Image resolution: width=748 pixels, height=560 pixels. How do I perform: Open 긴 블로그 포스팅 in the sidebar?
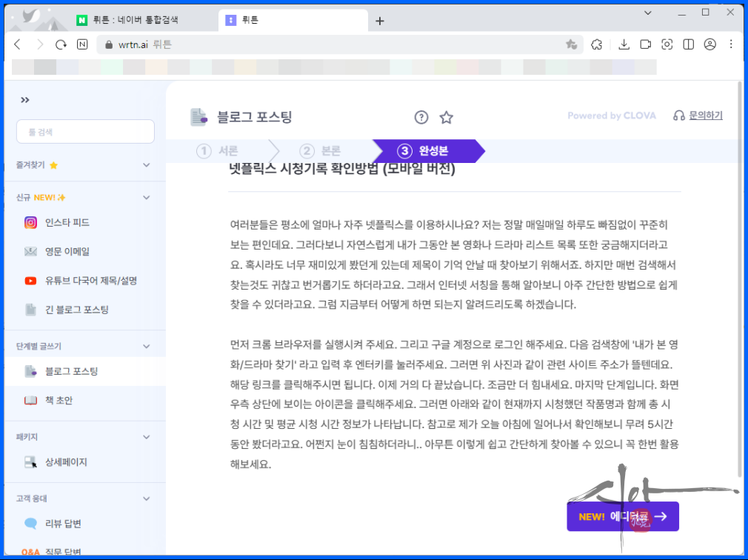point(85,310)
